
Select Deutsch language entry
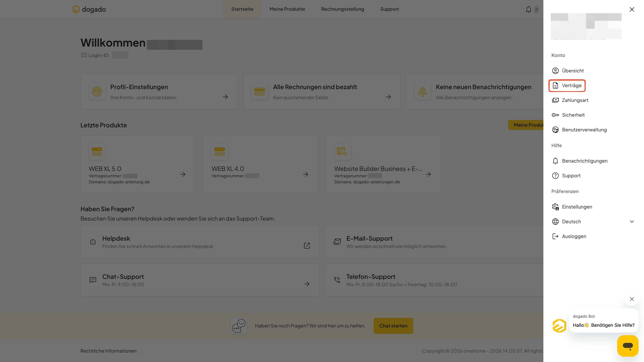[x=572, y=222]
